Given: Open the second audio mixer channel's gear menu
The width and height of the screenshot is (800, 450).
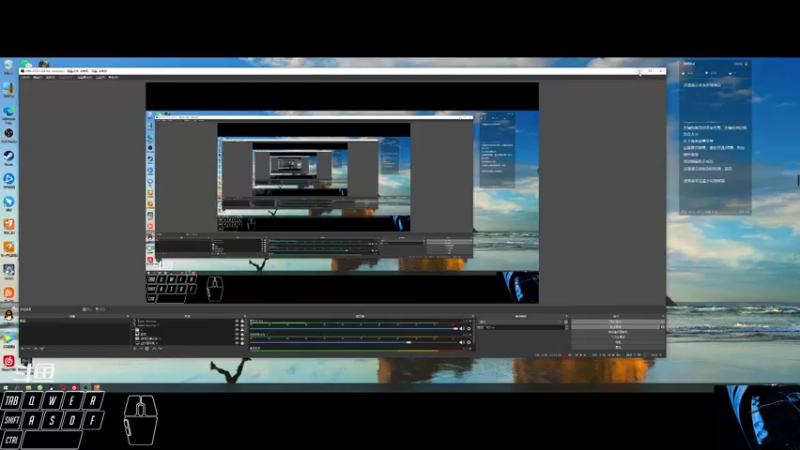Looking at the screenshot, I should click(x=468, y=342).
